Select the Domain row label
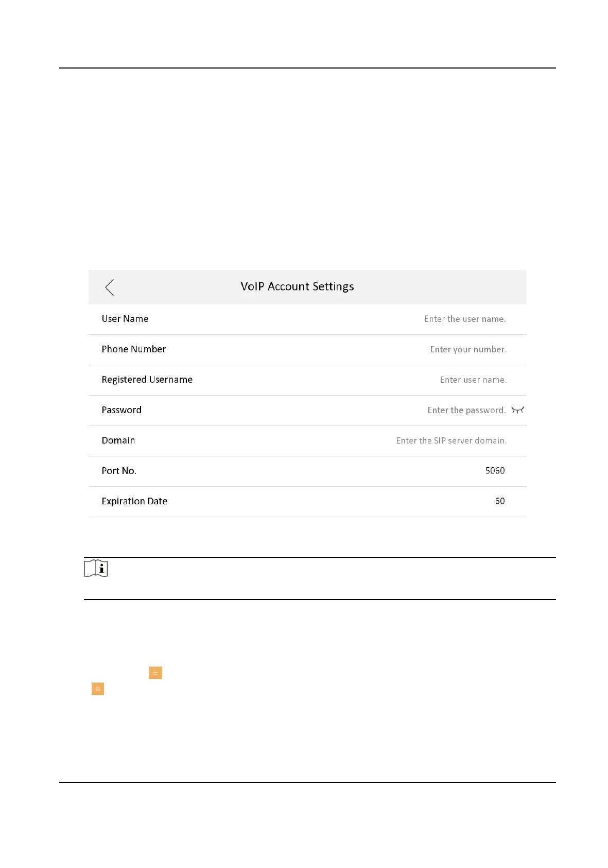Viewport: 608px width, 868px height. pyautogui.click(x=118, y=440)
